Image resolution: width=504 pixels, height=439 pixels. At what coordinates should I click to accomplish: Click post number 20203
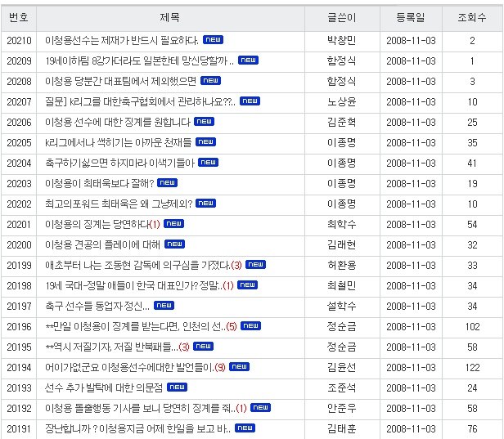click(19, 184)
